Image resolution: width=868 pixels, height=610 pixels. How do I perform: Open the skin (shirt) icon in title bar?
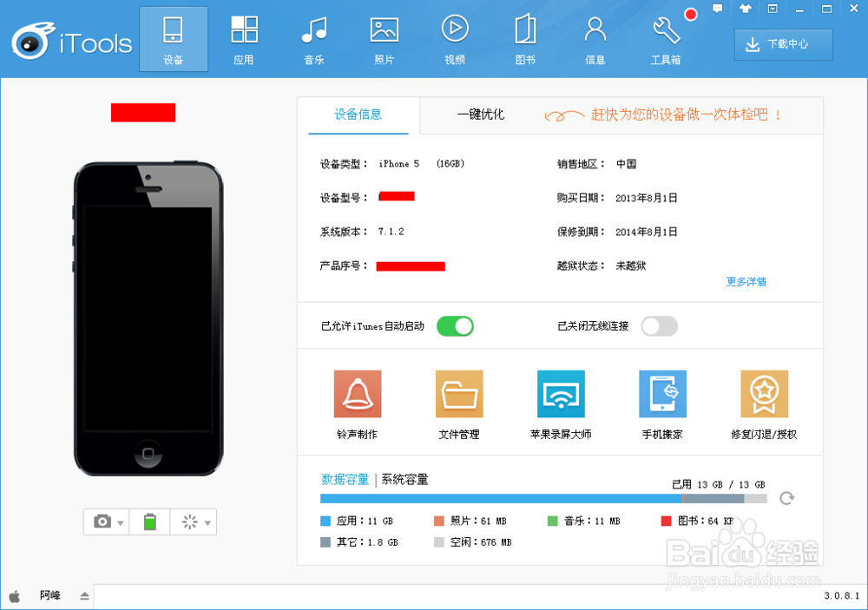click(x=745, y=9)
